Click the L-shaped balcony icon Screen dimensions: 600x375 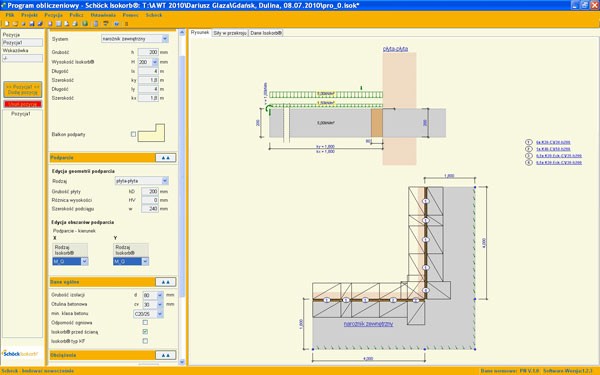pos(151,133)
